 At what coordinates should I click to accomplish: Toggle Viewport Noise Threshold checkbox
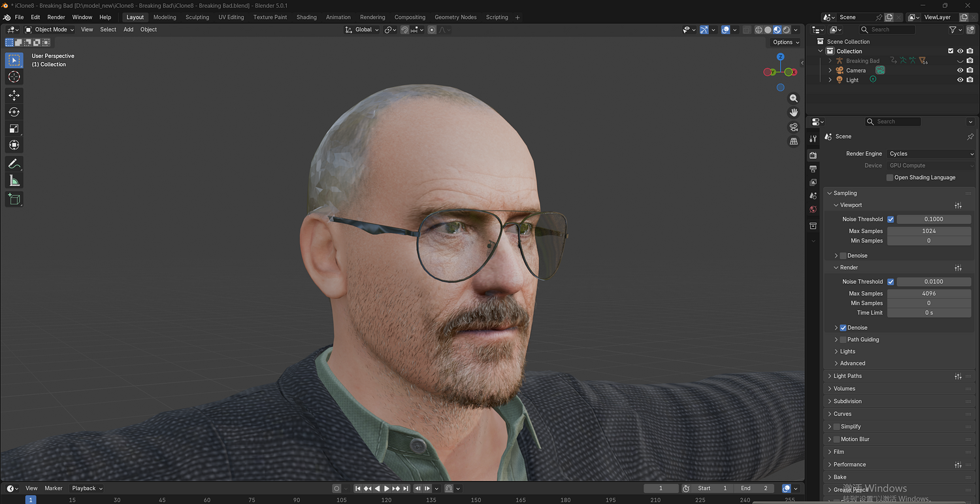[x=890, y=220]
